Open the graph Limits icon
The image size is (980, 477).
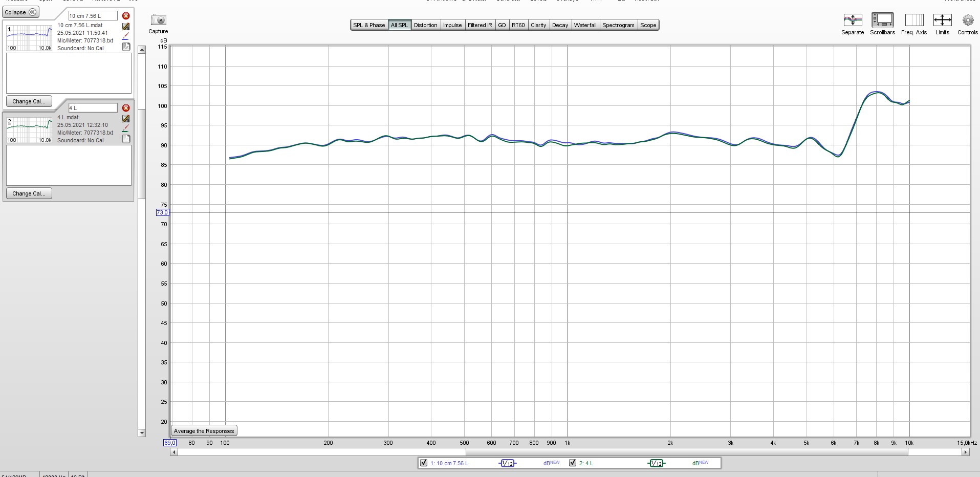pos(942,20)
